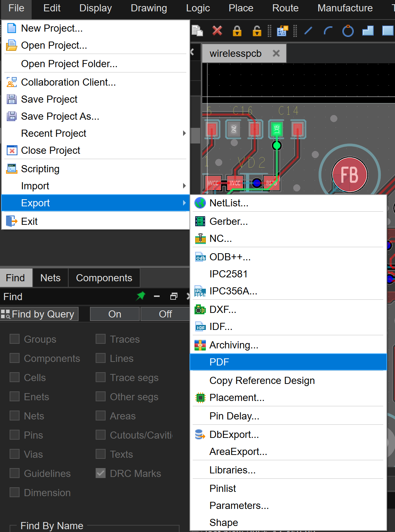
Task: Expand the Recent Project submenu
Action: pyautogui.click(x=184, y=133)
